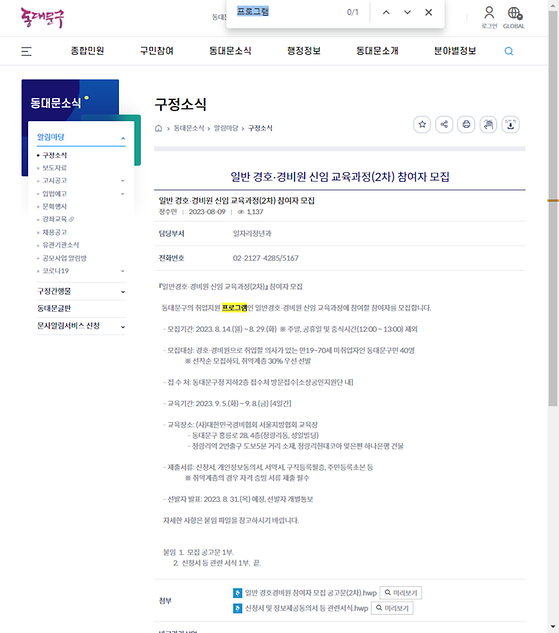Click the vertical scrollbar thumb
This screenshot has height=633, width=559.
[553, 208]
